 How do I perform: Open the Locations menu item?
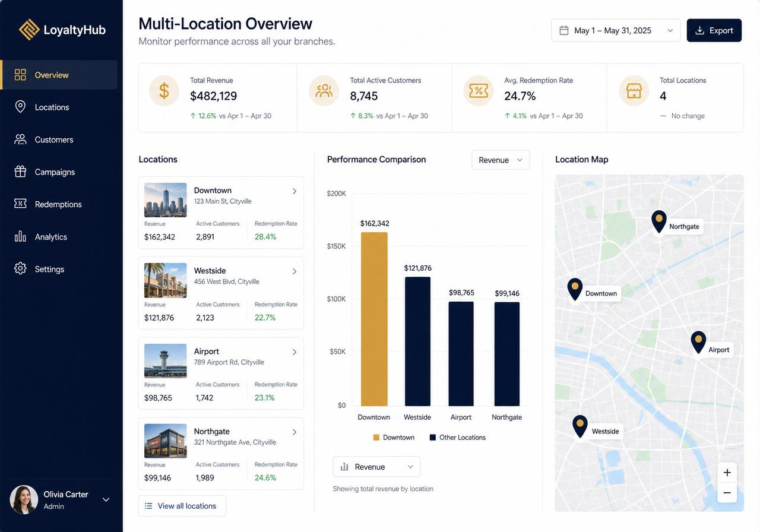click(x=59, y=107)
